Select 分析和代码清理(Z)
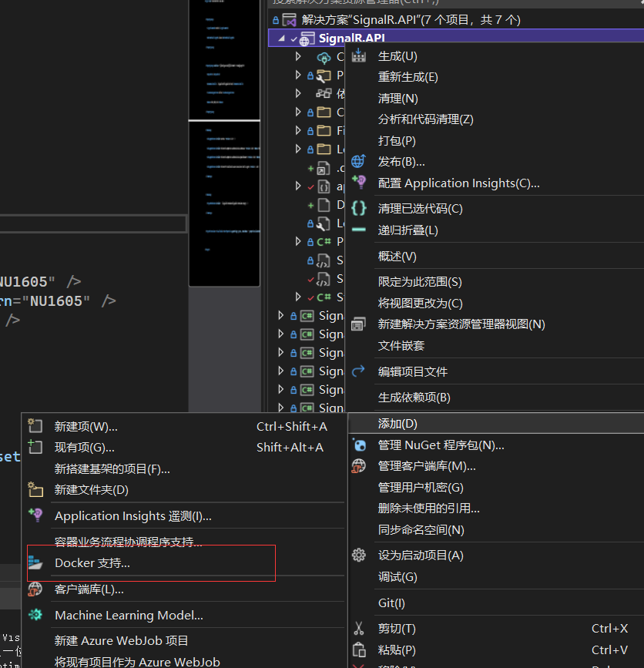 pos(425,119)
